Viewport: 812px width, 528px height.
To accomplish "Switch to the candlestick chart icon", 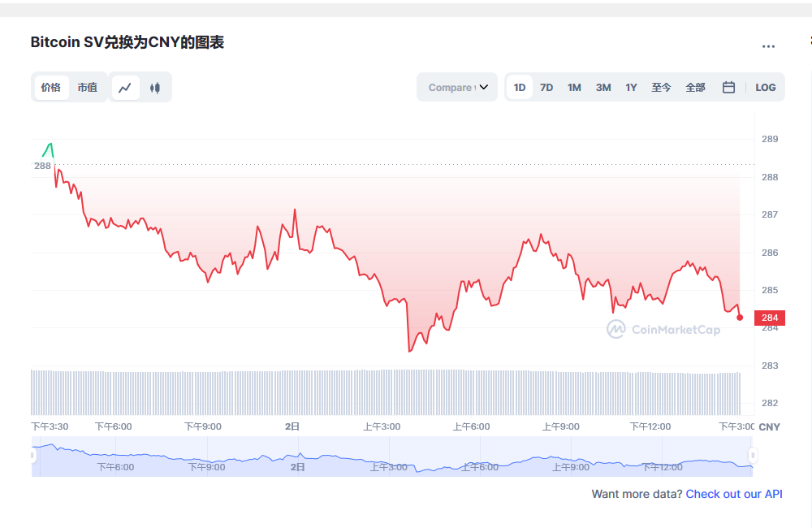I will (x=155, y=88).
